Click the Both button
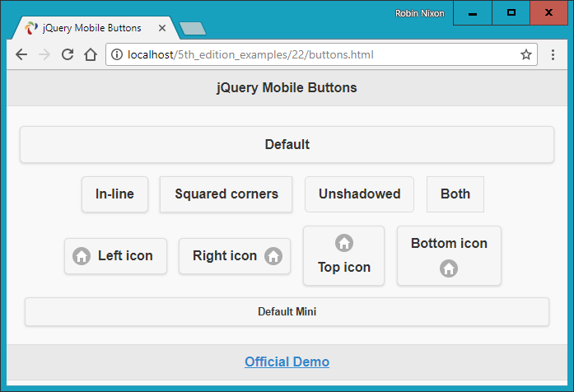The image size is (574, 392). pyautogui.click(x=455, y=194)
